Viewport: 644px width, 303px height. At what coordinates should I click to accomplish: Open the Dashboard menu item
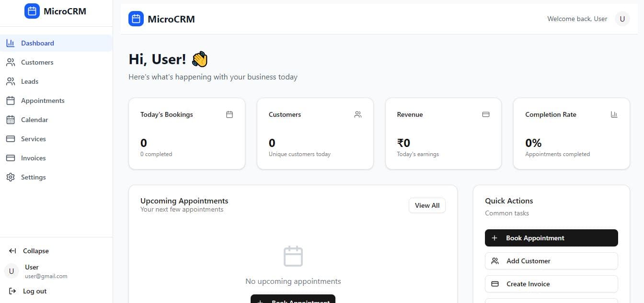pyautogui.click(x=56, y=43)
